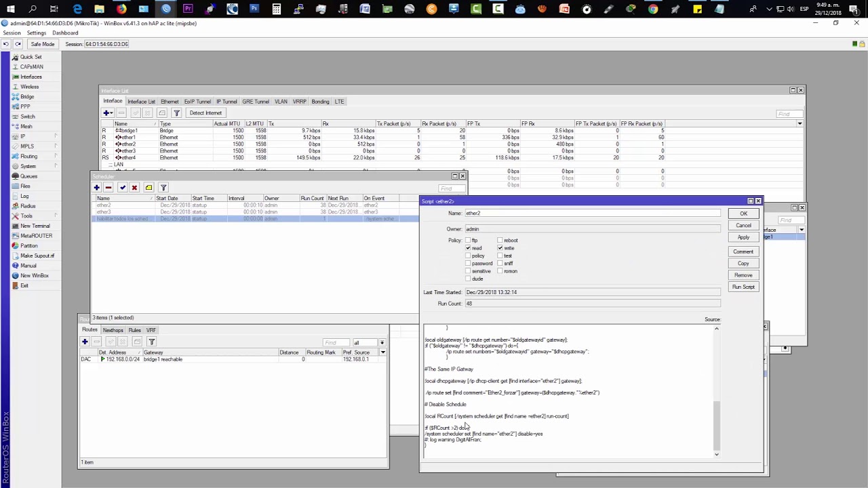
Task: Click Run Script button
Action: click(x=743, y=287)
